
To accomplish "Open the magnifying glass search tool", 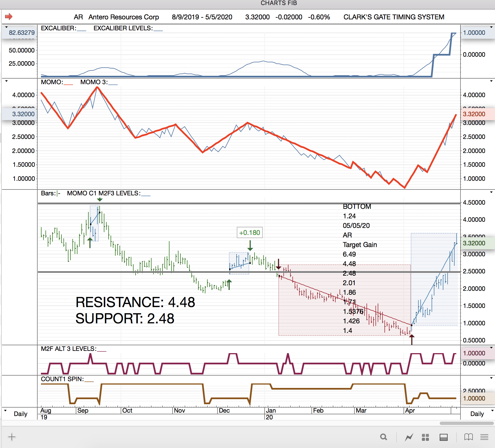I will 384,437.
